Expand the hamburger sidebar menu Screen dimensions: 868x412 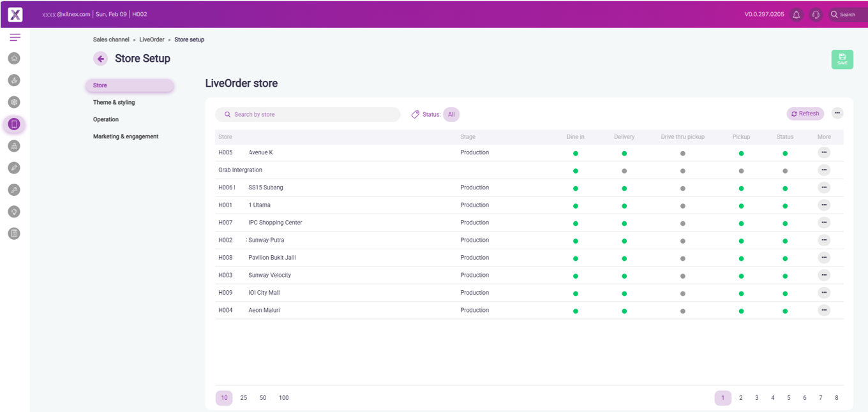coord(15,38)
